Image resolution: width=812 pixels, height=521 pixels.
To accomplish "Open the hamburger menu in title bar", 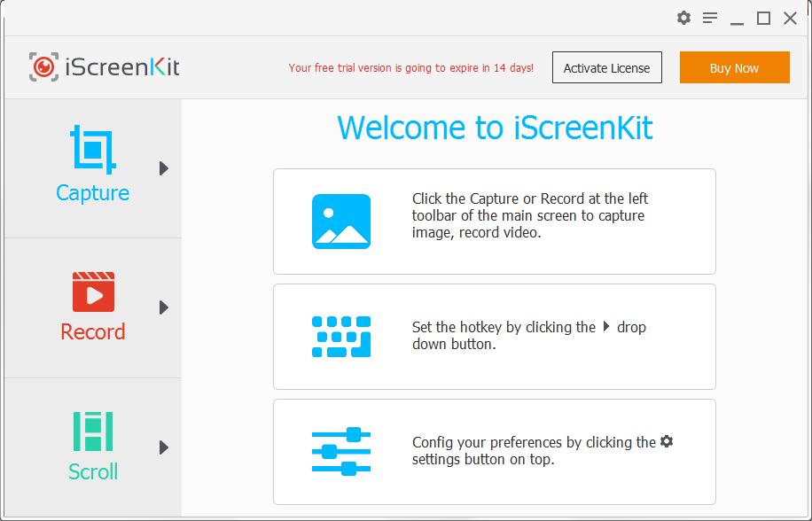I will tap(710, 18).
